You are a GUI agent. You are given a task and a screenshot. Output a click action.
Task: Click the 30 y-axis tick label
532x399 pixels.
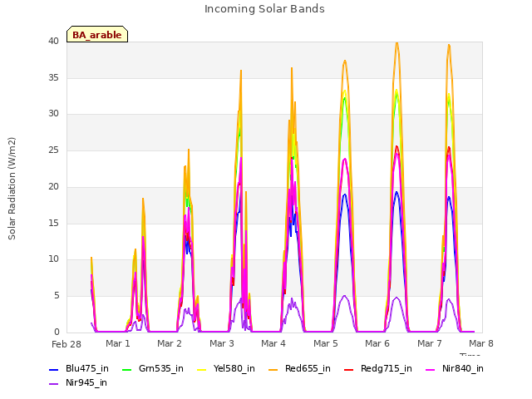click(53, 114)
